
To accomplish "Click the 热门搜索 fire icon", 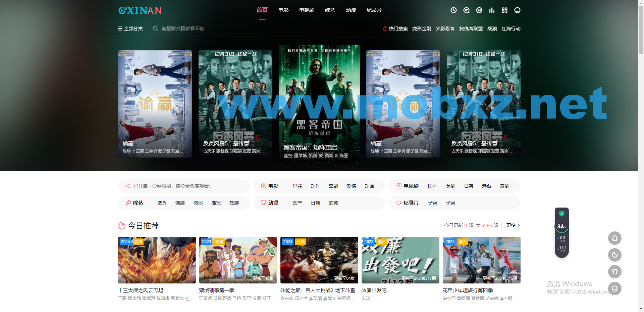I will click(385, 29).
